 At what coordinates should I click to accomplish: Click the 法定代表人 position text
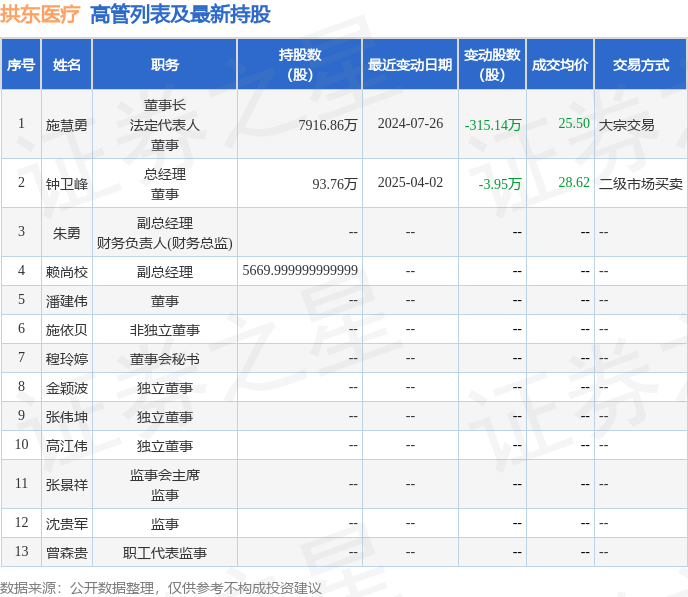click(x=165, y=125)
